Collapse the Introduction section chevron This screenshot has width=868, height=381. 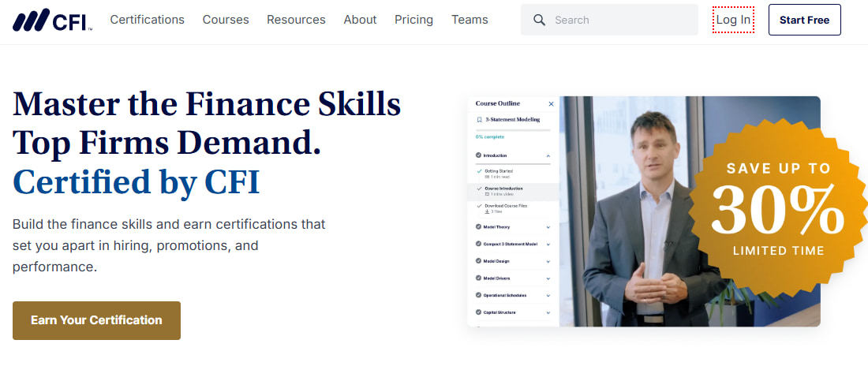tap(548, 156)
